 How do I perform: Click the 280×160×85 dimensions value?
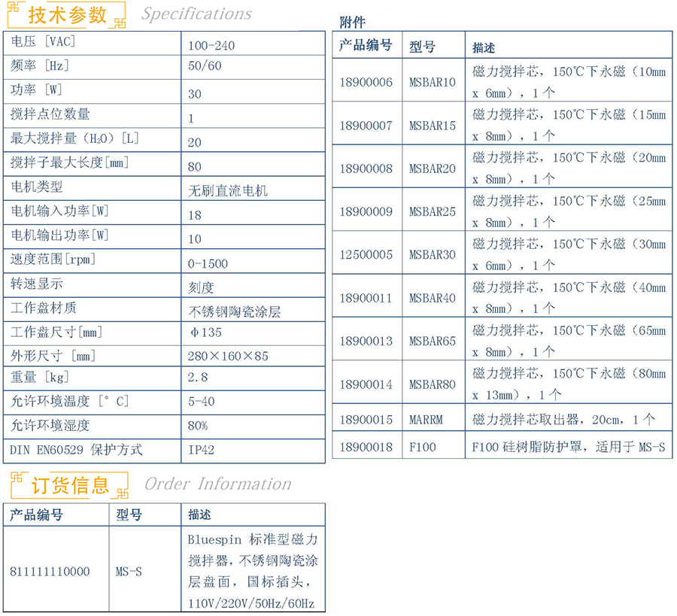tap(227, 356)
